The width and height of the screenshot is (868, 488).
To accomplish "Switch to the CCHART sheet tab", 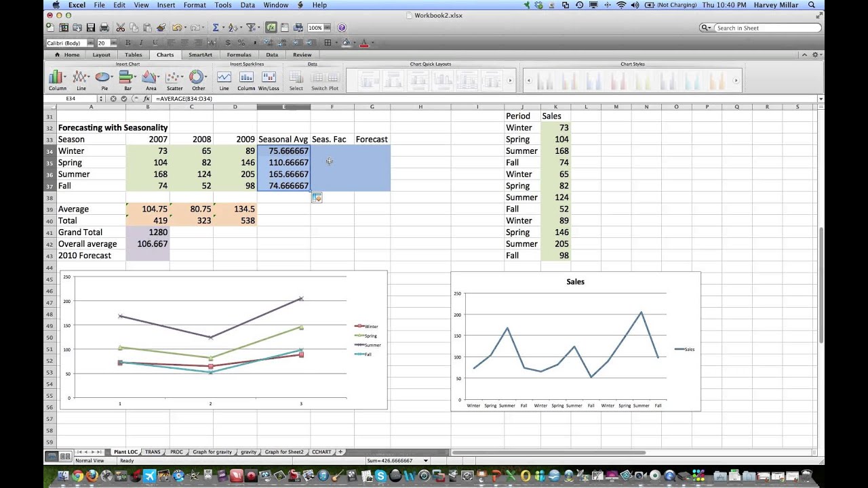I will [321, 452].
